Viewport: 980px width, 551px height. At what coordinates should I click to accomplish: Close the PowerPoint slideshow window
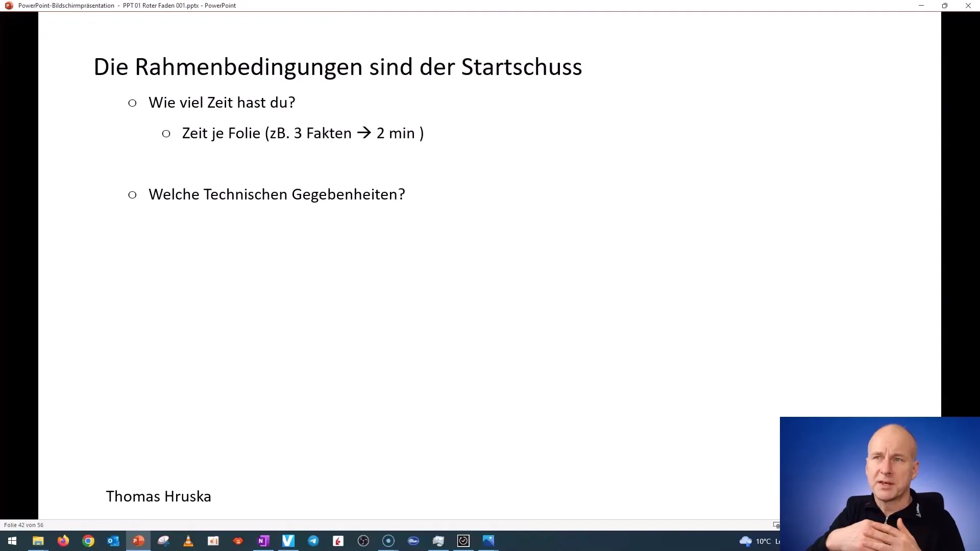point(968,6)
